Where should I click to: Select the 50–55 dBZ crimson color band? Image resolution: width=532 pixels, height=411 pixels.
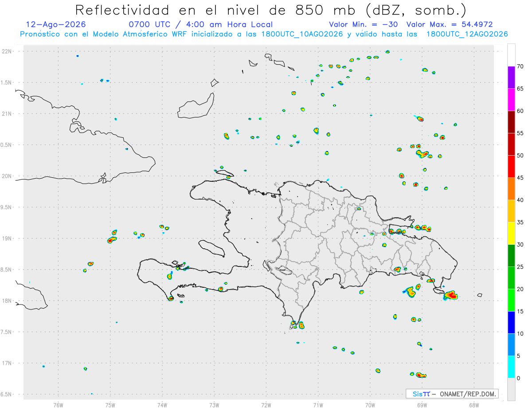tap(511, 144)
